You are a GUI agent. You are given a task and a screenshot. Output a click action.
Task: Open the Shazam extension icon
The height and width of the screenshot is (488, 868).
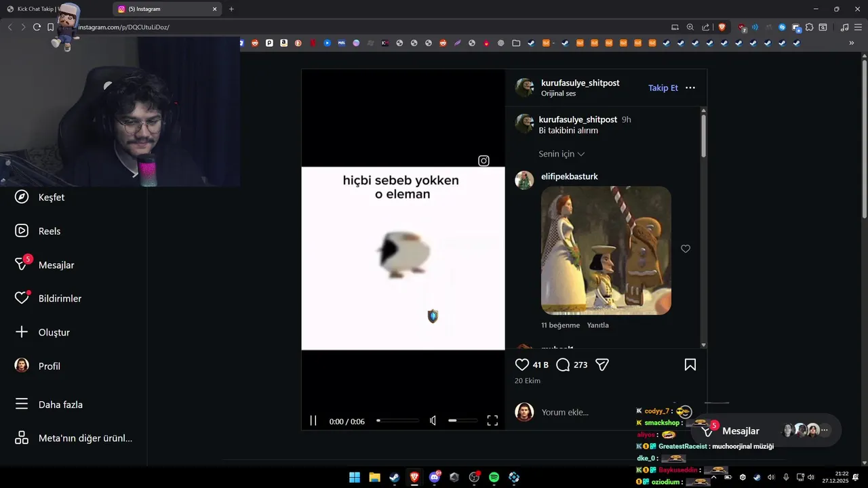(782, 27)
